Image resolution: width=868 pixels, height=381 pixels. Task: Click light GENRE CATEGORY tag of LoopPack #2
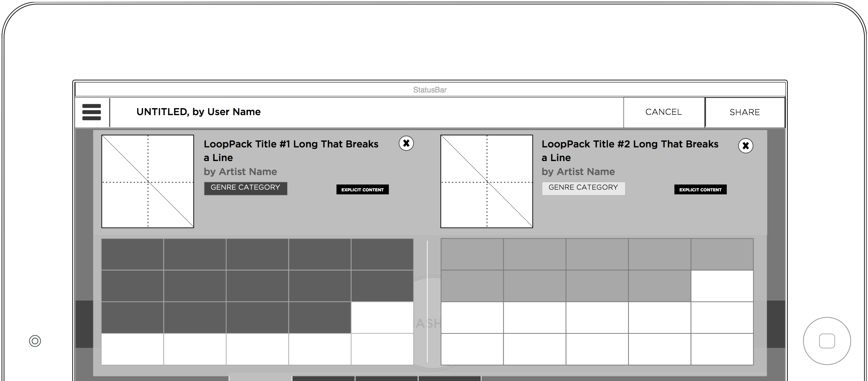pyautogui.click(x=584, y=188)
